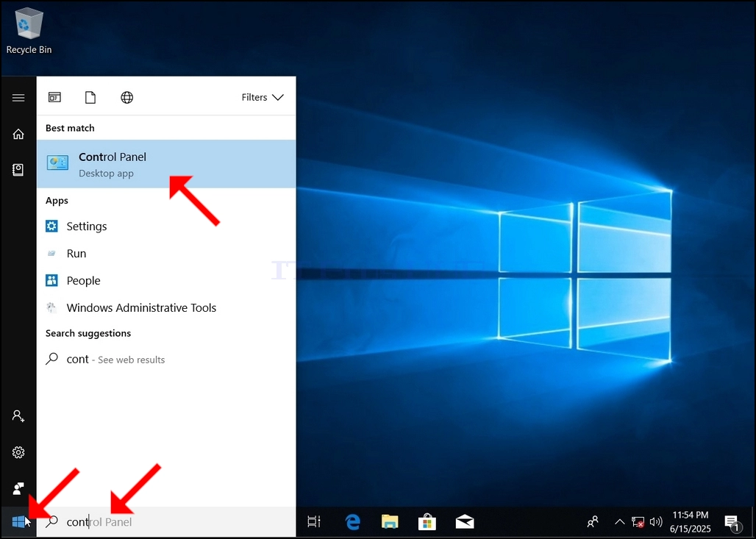Open Settings from Apps results
Image resolution: width=756 pixels, height=539 pixels.
[x=166, y=226]
